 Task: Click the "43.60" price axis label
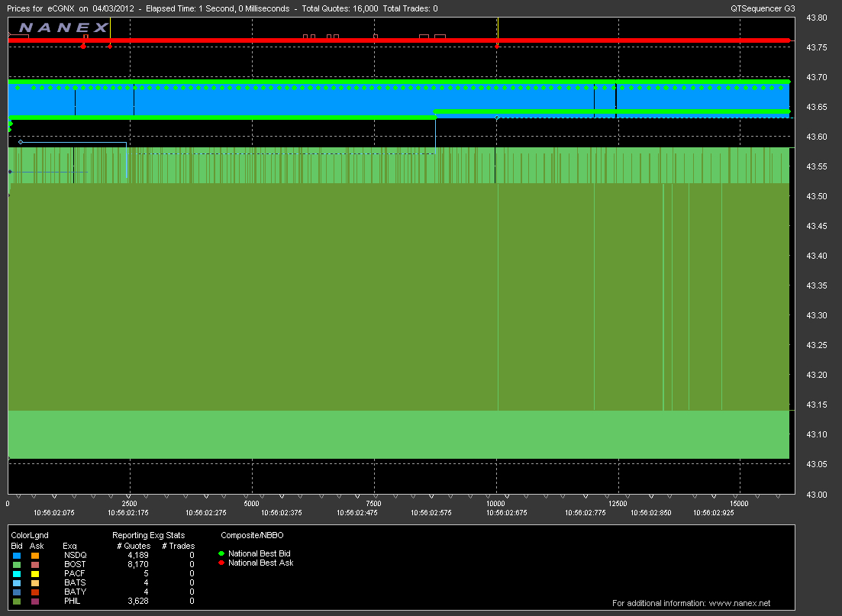(817, 137)
